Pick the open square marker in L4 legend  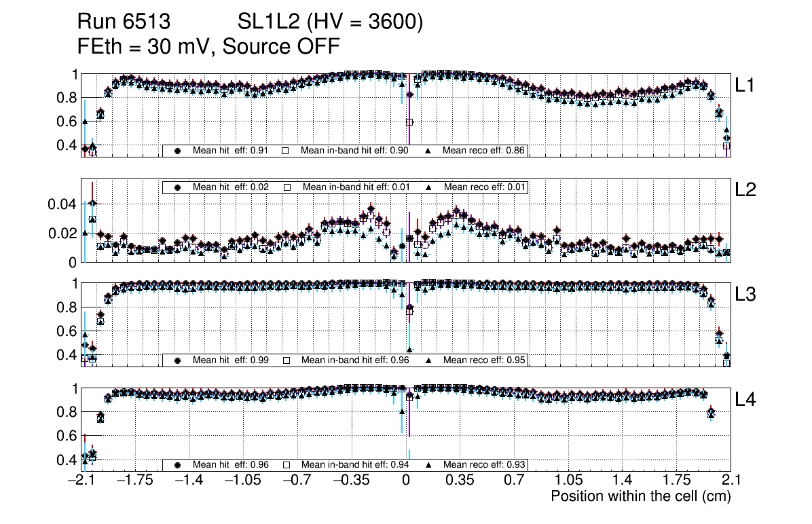click(x=287, y=465)
